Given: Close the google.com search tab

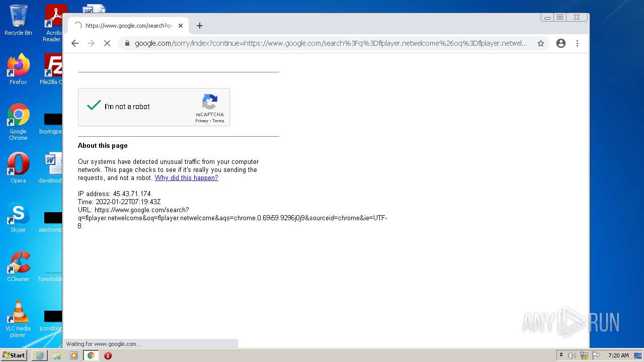Looking at the screenshot, I should pos(181,26).
